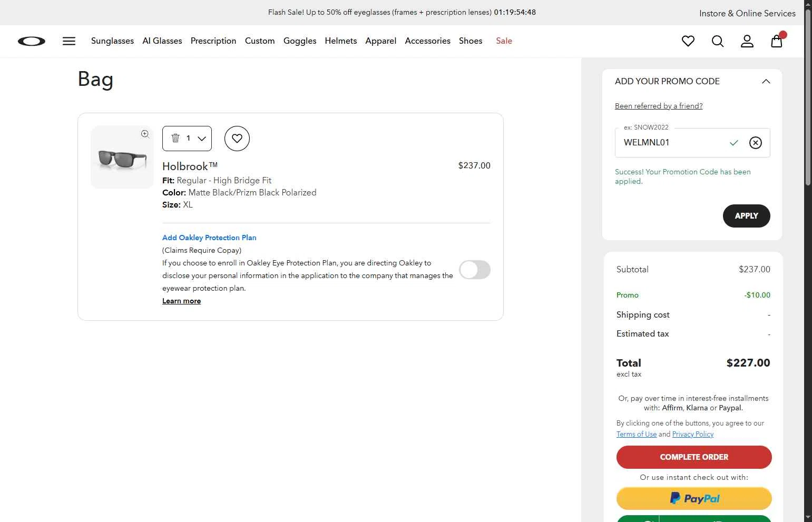Open the account profile icon
The width and height of the screenshot is (812, 522).
pos(747,41)
